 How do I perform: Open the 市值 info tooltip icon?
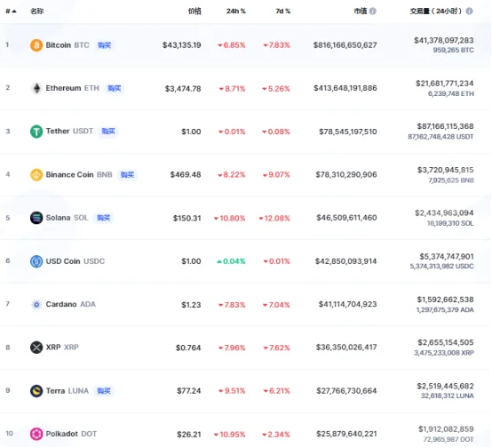(x=373, y=12)
